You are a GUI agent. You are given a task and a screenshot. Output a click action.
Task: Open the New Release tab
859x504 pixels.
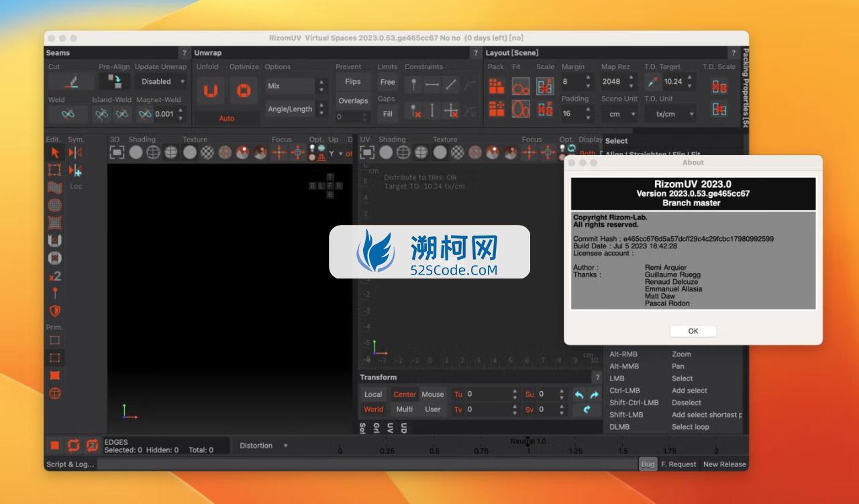pos(724,464)
